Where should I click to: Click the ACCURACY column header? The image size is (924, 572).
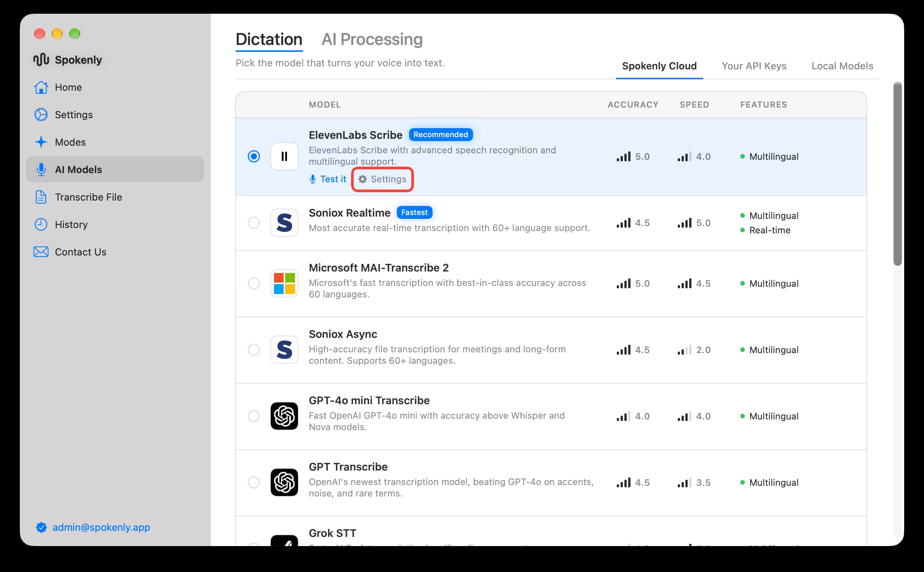(x=633, y=104)
